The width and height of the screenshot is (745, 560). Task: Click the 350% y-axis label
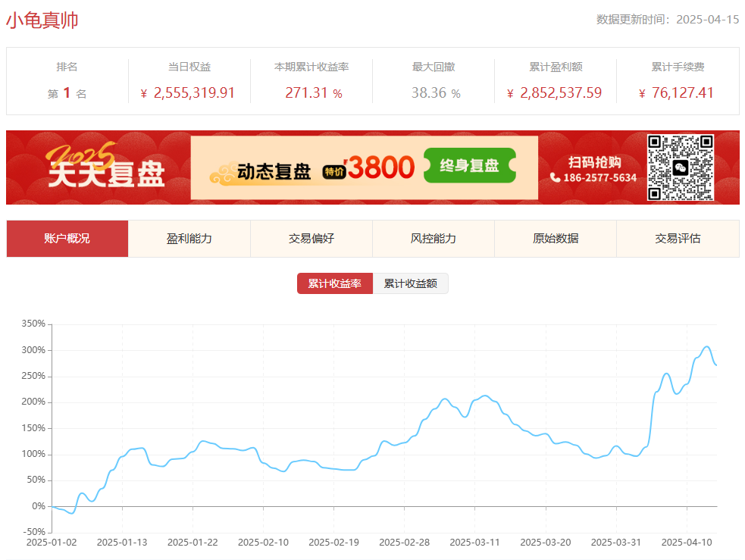pos(33,324)
